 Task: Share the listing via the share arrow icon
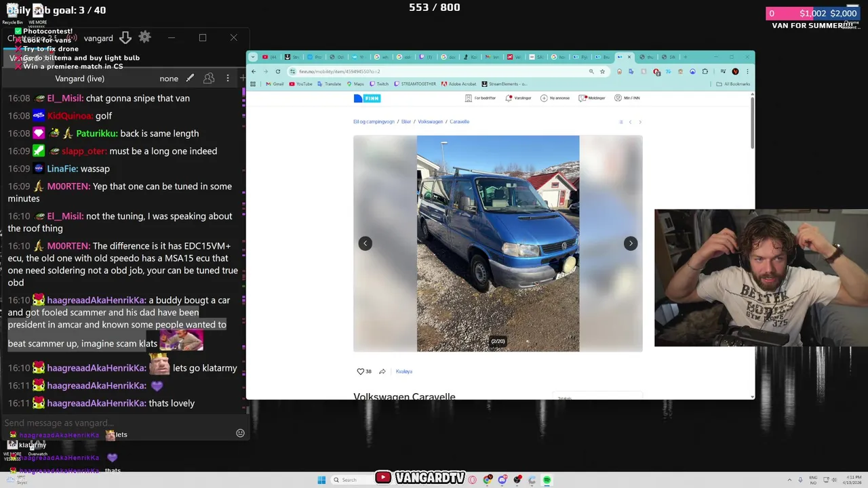[382, 371]
